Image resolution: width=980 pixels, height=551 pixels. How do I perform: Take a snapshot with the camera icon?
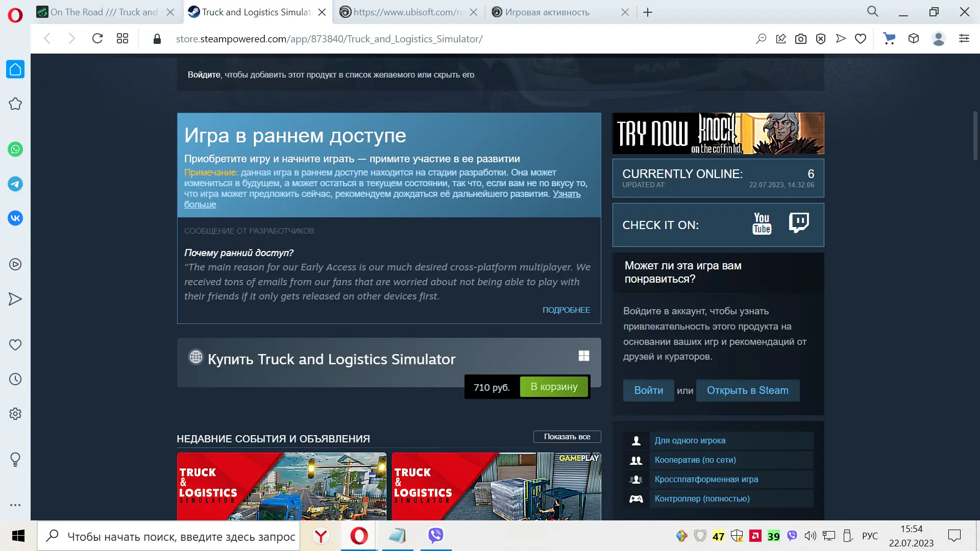tap(801, 39)
